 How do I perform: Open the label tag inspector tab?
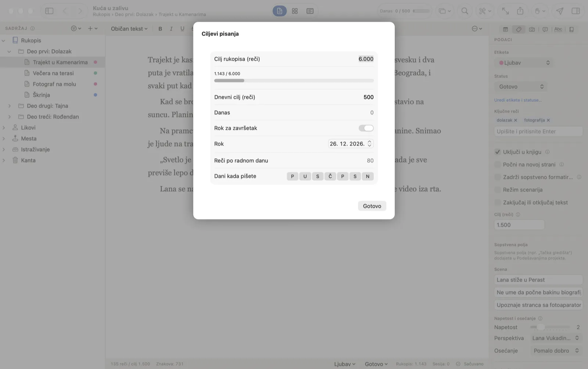click(x=519, y=29)
